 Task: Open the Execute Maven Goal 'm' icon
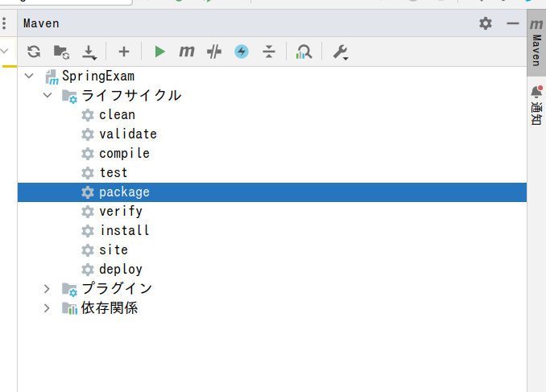[187, 52]
